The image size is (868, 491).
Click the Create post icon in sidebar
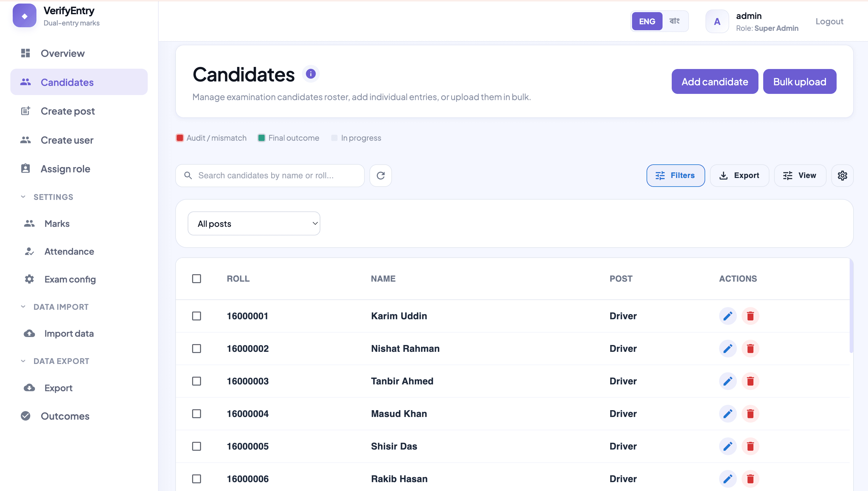tap(26, 111)
